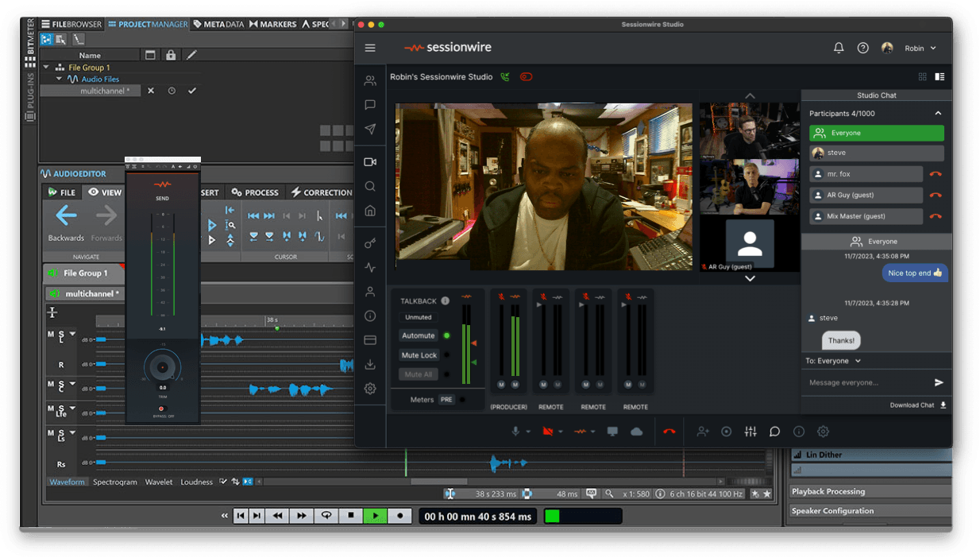Click the screen share monitor icon
This screenshot has width=980, height=558.
pos(612,432)
